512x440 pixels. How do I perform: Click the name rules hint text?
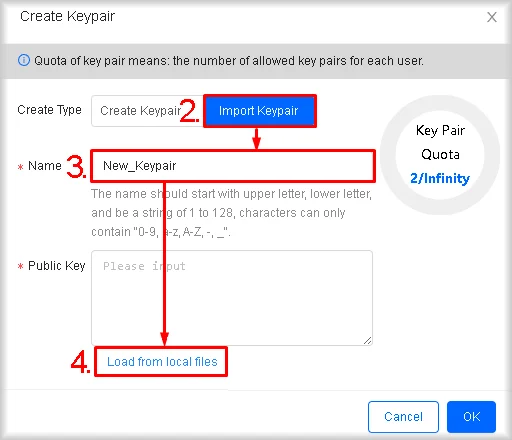click(x=231, y=213)
